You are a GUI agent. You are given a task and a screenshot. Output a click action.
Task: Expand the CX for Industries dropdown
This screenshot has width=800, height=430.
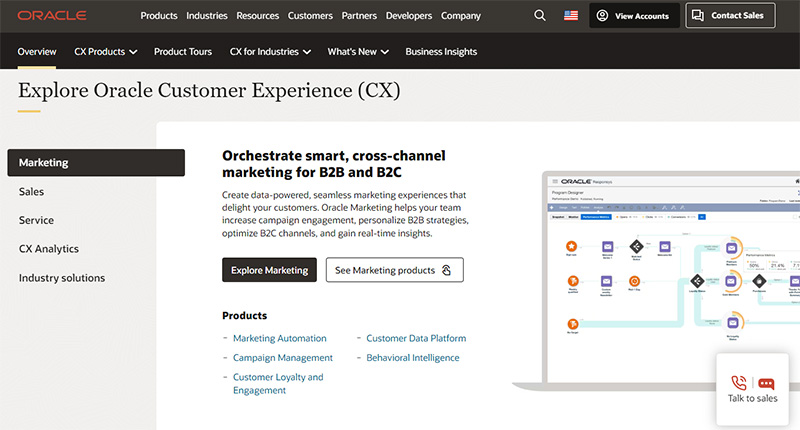[x=270, y=52]
